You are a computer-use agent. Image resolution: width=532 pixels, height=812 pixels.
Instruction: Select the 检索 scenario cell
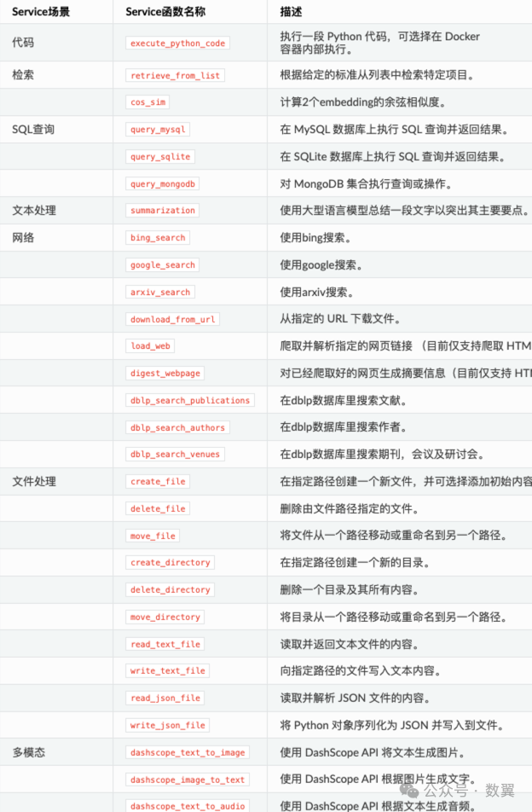[23, 75]
